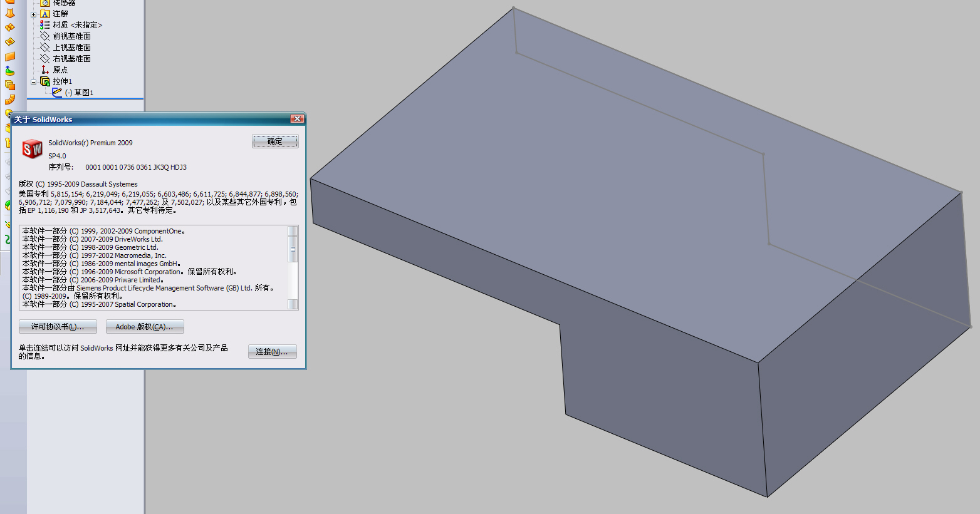Close the 关于 SolidWorks dialog
Image resolution: width=980 pixels, height=514 pixels.
click(x=298, y=119)
